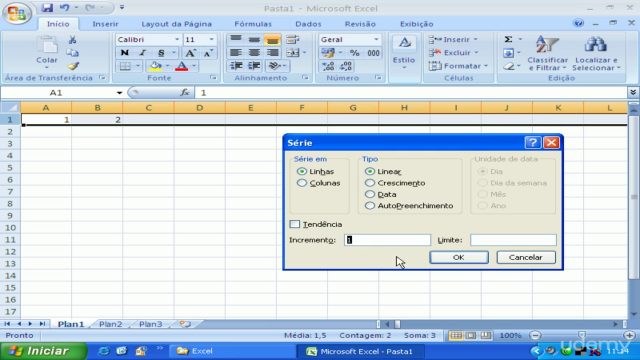Open Classificar e Filtrar dropdown
Screen dimensions: 640x360
tap(547, 53)
